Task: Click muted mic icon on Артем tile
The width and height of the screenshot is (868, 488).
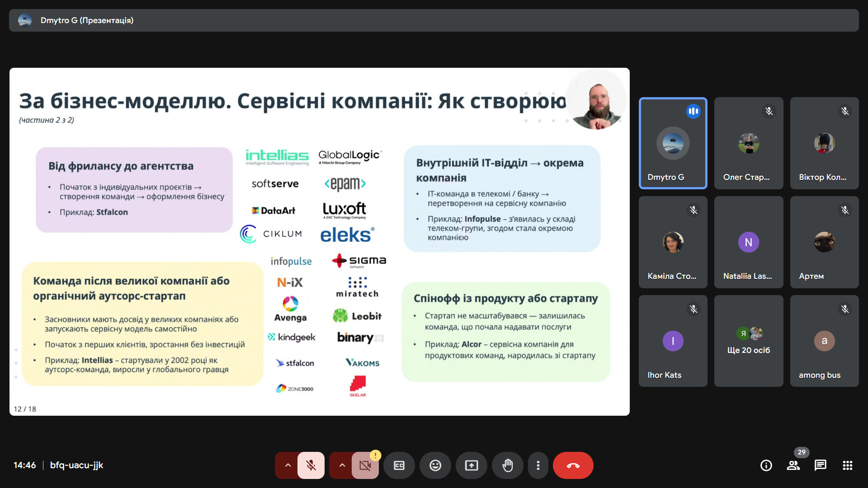Action: point(845,210)
